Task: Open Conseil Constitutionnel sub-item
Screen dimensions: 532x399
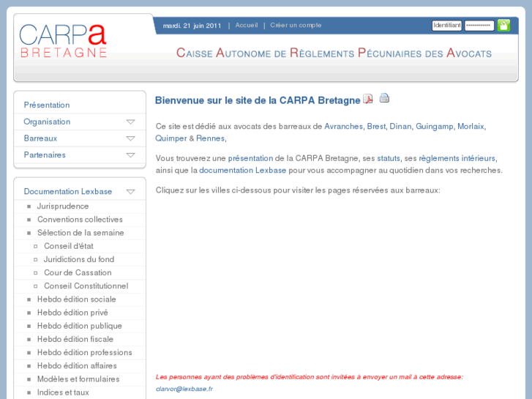Action: pyautogui.click(x=86, y=286)
